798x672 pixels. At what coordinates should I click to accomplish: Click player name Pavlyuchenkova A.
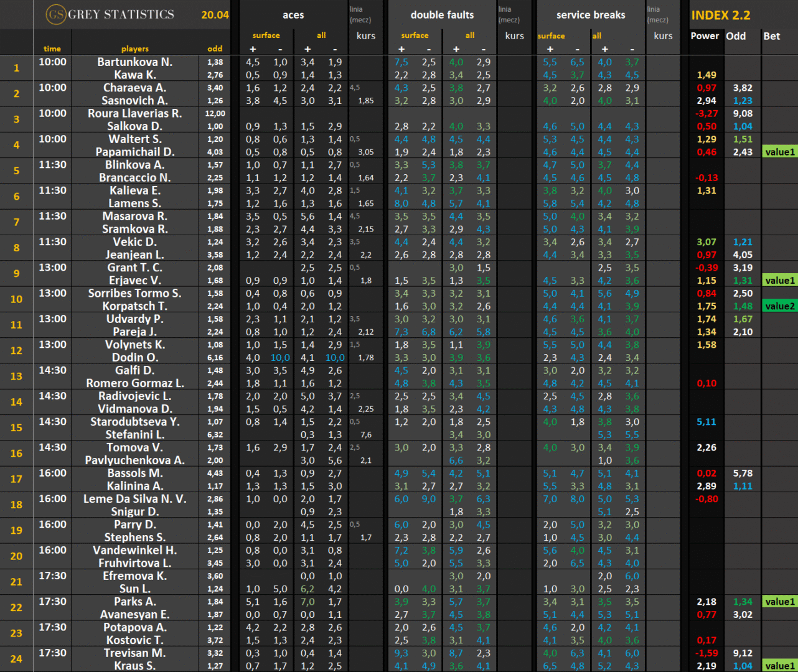(x=135, y=460)
